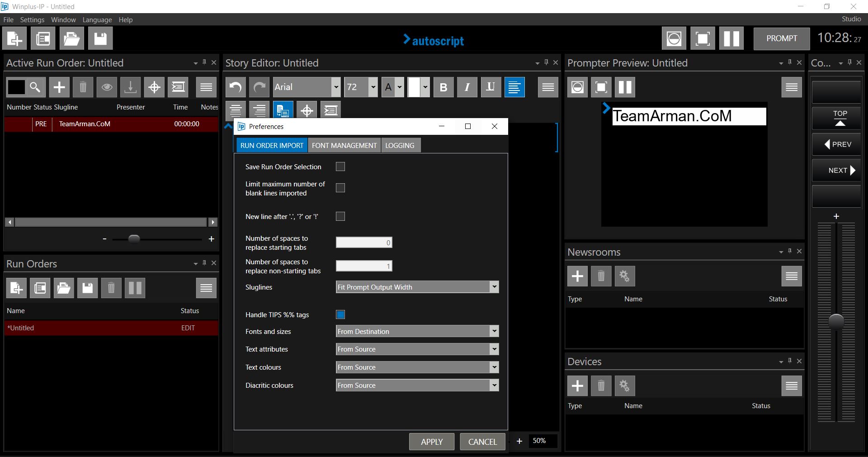Screen dimensions: 868x457
Task: Click the PREV controller button
Action: click(836, 144)
